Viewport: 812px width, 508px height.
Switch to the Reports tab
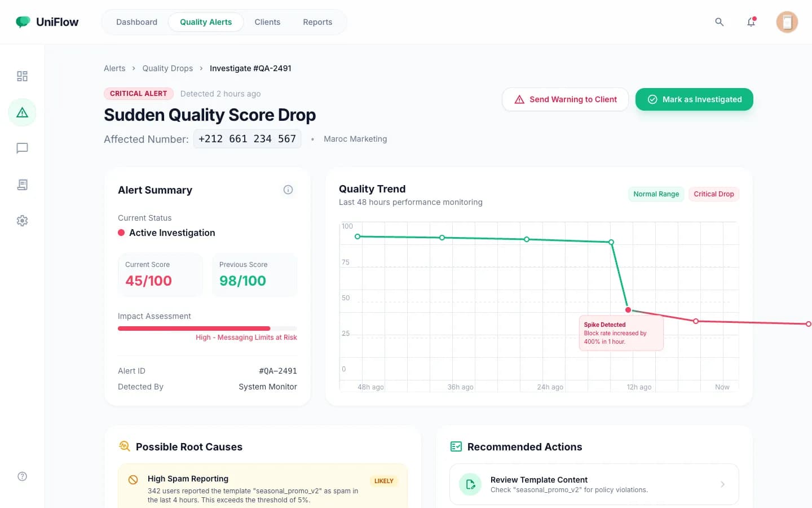(x=317, y=22)
